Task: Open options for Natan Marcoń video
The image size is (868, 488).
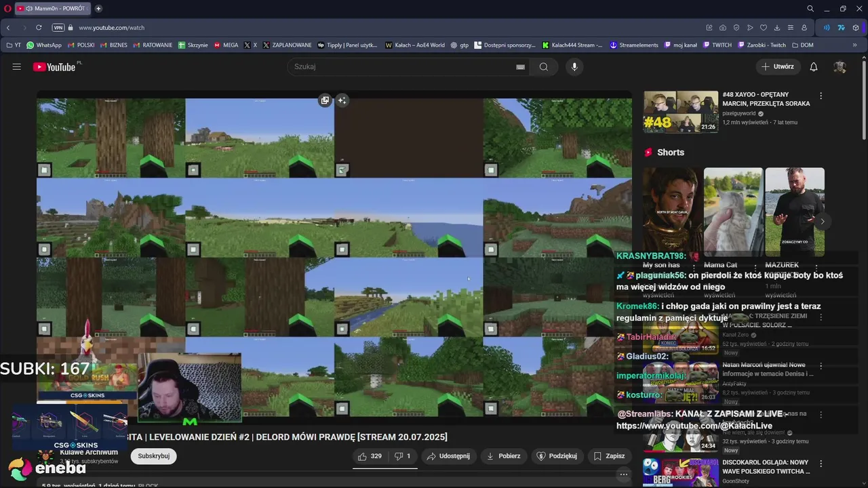Action: (821, 365)
